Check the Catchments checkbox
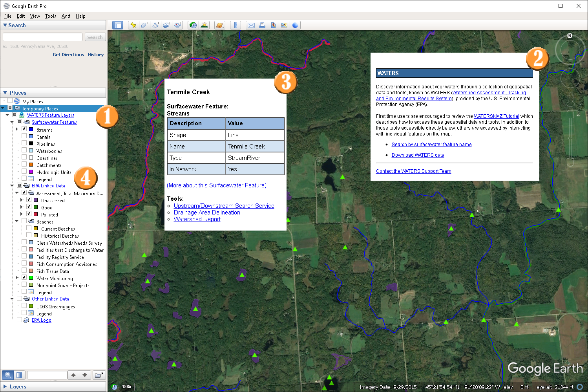The width and height of the screenshot is (588, 392). coord(24,165)
